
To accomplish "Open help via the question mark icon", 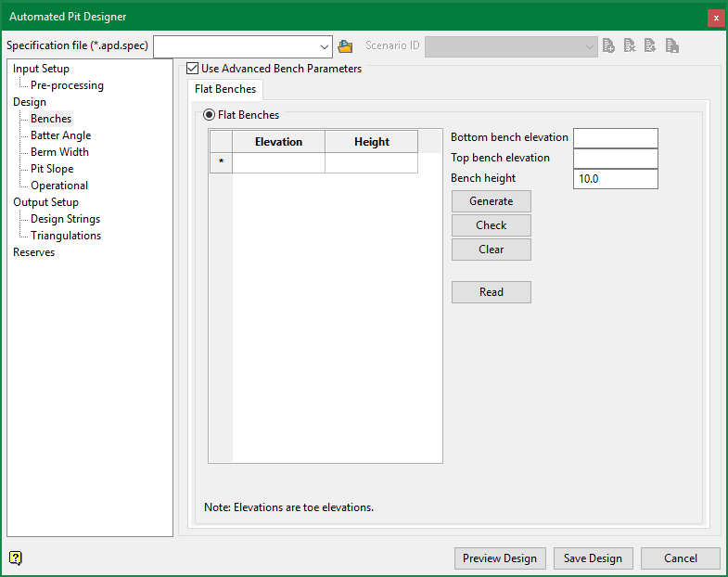I will pyautogui.click(x=16, y=558).
